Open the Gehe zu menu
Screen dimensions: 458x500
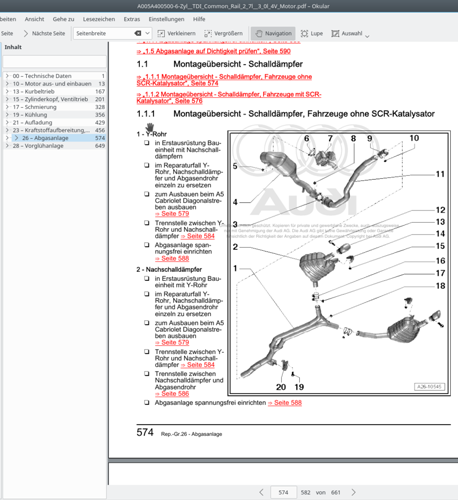(x=63, y=19)
